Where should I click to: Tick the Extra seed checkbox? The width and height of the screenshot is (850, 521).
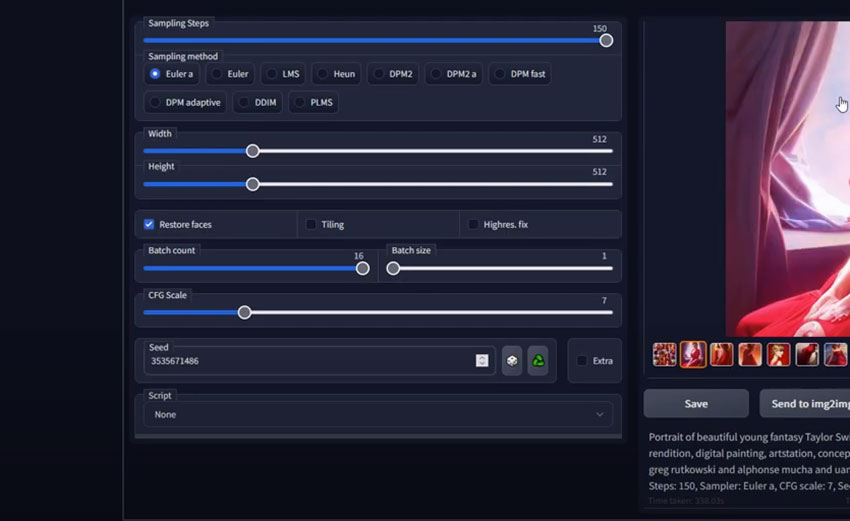pyautogui.click(x=582, y=361)
